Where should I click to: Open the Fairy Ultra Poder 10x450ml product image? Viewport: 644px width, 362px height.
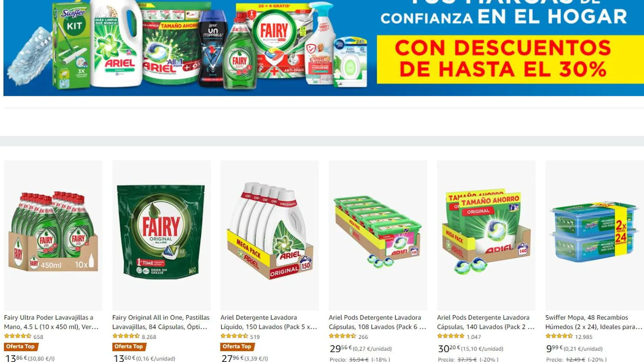[x=53, y=235]
